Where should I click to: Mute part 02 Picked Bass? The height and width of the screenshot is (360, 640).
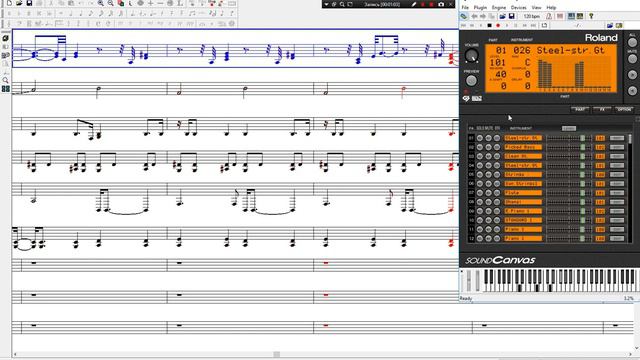click(488, 147)
